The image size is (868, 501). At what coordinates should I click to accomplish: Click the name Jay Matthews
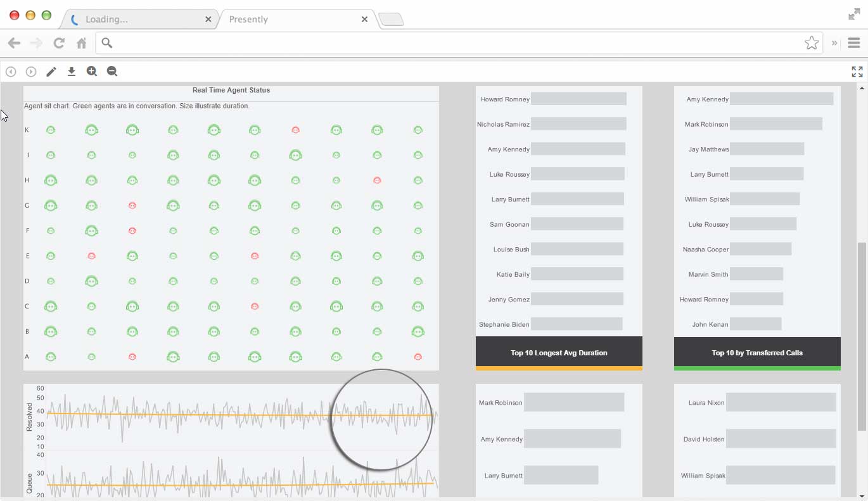pyautogui.click(x=708, y=149)
